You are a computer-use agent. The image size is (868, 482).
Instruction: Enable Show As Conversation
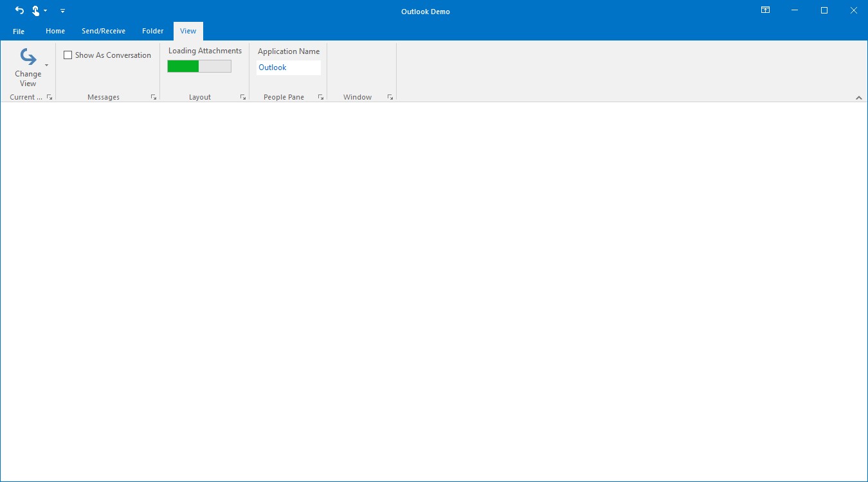(x=68, y=55)
